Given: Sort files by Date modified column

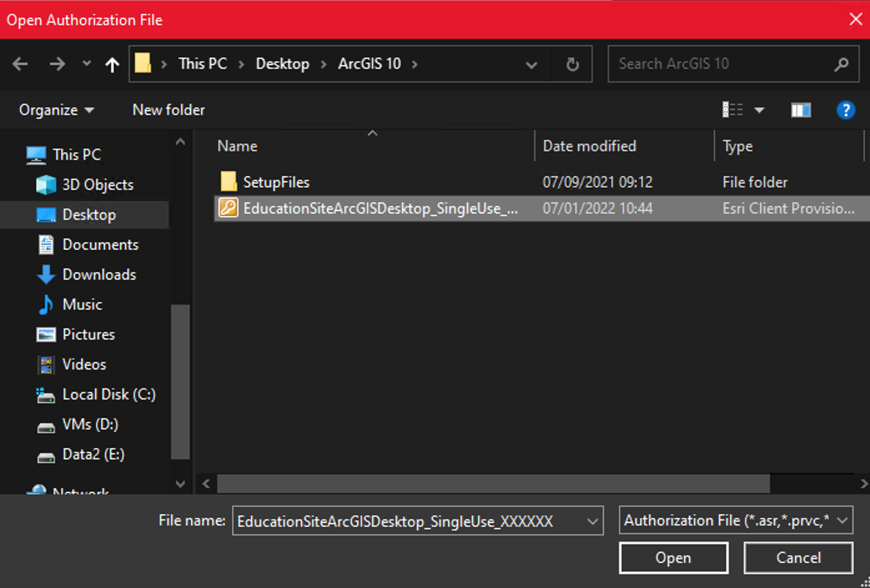Looking at the screenshot, I should (589, 146).
